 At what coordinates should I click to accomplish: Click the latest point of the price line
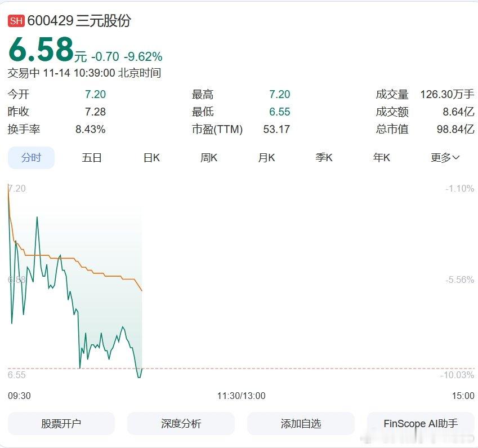142,369
